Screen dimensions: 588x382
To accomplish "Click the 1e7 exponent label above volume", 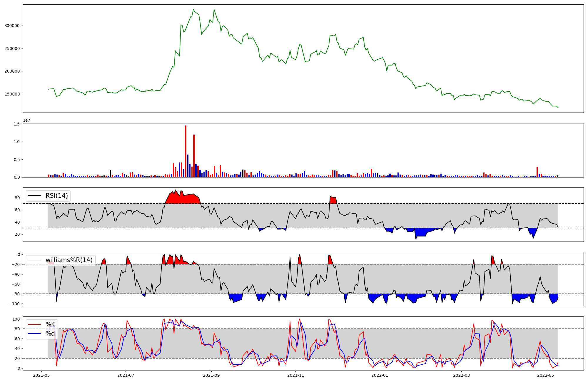I will coord(27,120).
